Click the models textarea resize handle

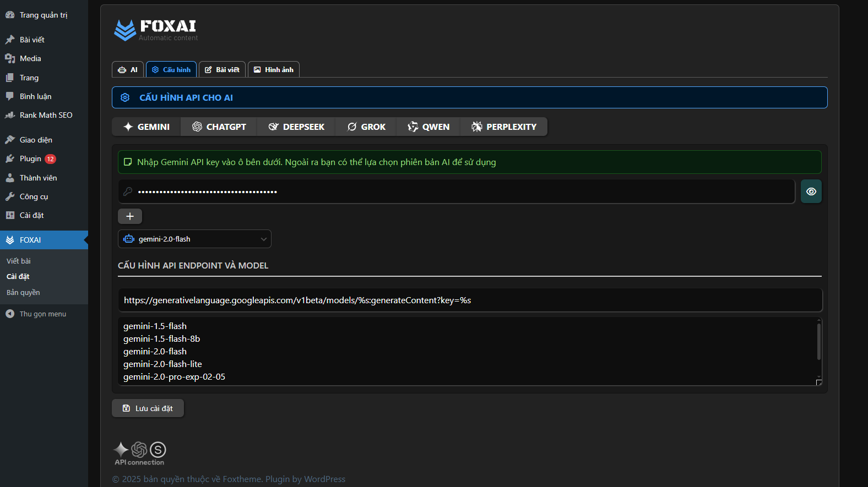click(x=819, y=382)
